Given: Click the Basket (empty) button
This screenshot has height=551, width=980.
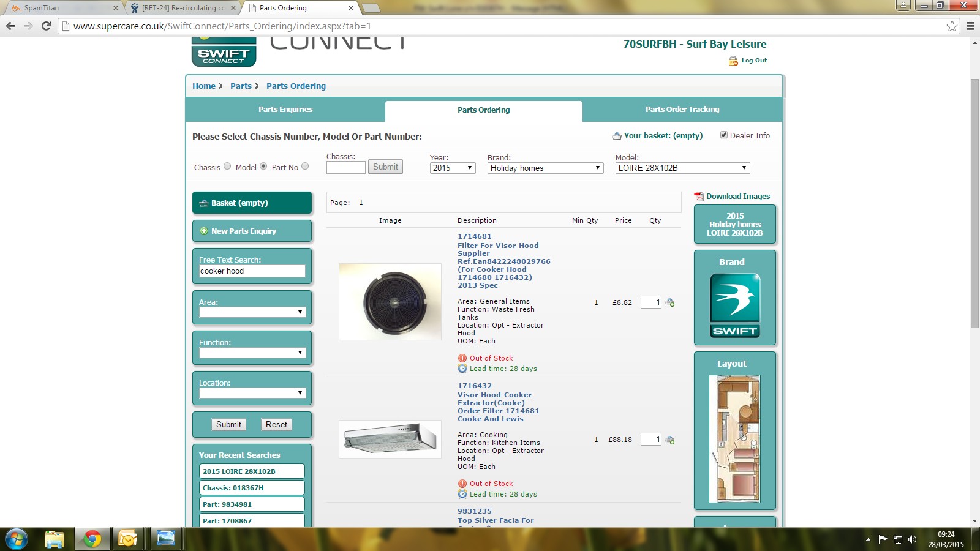Looking at the screenshot, I should [252, 203].
